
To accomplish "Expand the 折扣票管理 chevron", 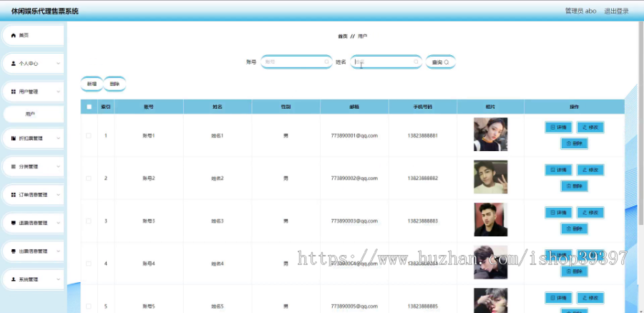I will 59,139.
